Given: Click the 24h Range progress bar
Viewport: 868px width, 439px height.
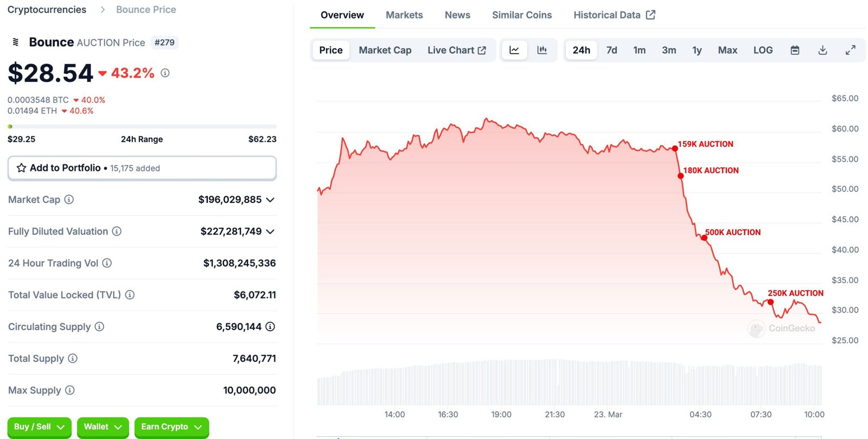Looking at the screenshot, I should (x=142, y=126).
